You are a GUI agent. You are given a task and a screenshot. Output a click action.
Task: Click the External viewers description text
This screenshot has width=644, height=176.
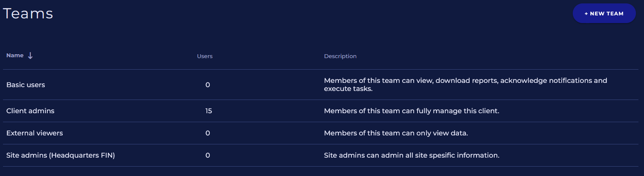(x=396, y=133)
